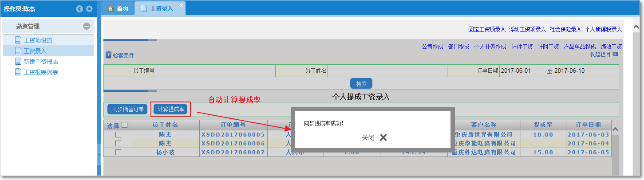This screenshot has width=644, height=180.
Task: Open the settings gear icon
Action: pos(89,8)
